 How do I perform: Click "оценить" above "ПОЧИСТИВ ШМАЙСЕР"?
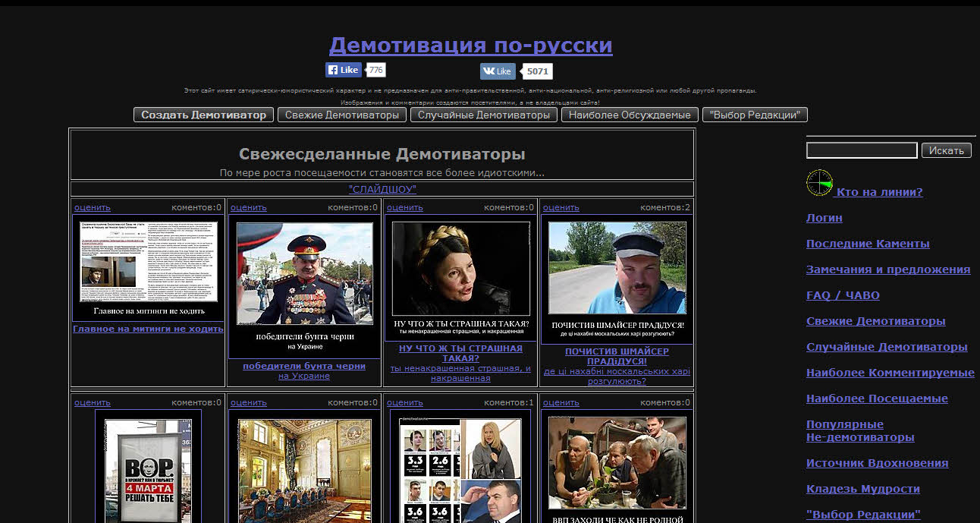click(561, 207)
